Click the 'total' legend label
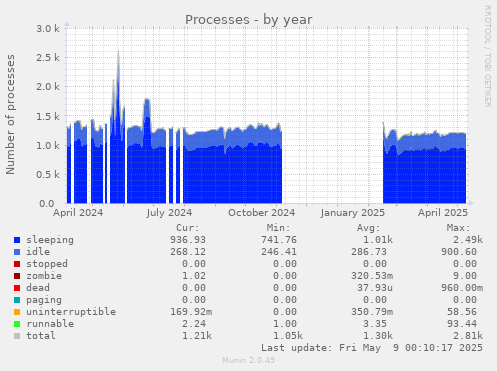 [41, 336]
